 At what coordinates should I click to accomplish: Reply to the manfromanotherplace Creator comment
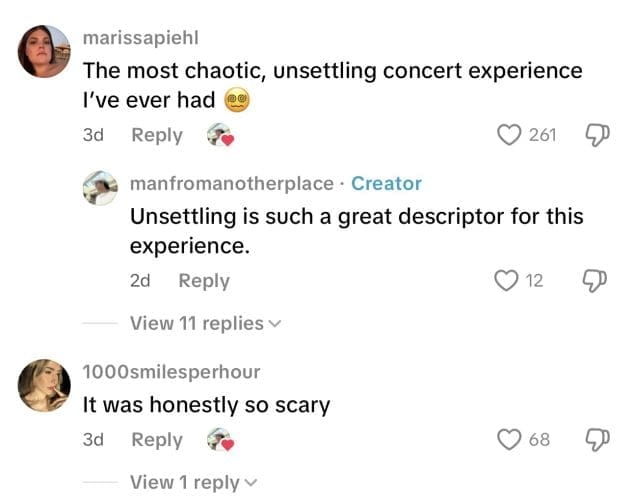pos(204,281)
